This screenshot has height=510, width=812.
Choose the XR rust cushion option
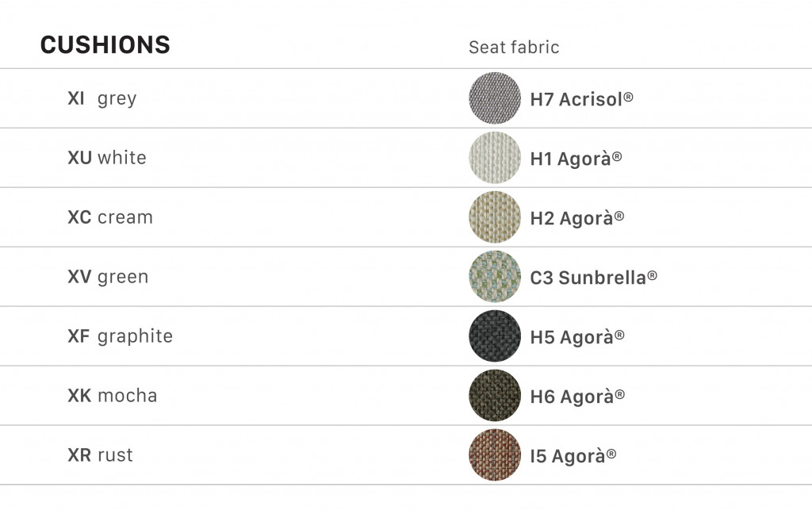(x=101, y=455)
